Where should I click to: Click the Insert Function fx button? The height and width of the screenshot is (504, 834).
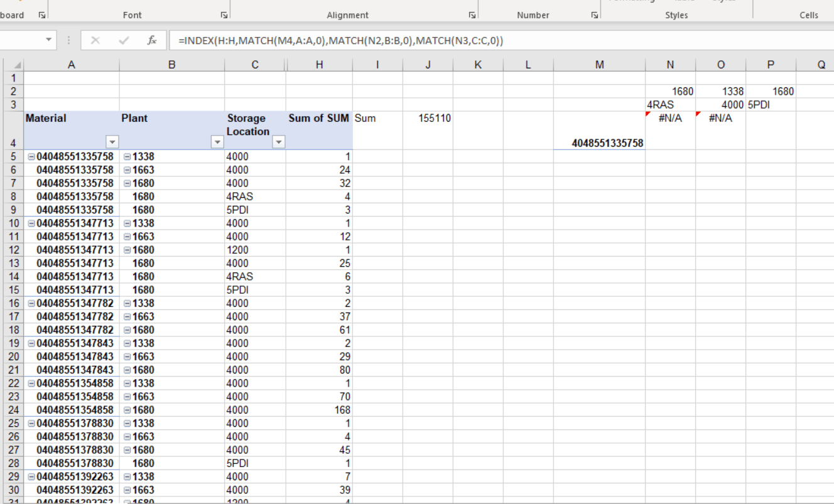tap(152, 40)
